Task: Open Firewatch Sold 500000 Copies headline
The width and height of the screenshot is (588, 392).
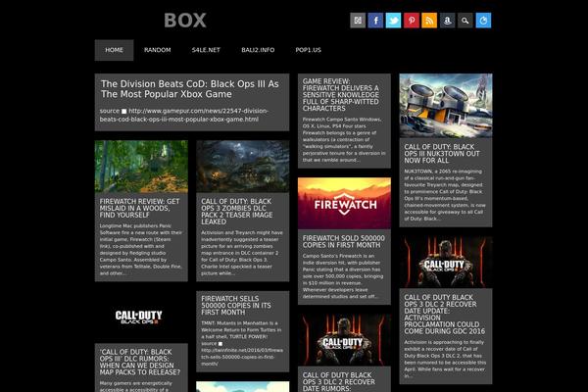Action: (x=344, y=242)
